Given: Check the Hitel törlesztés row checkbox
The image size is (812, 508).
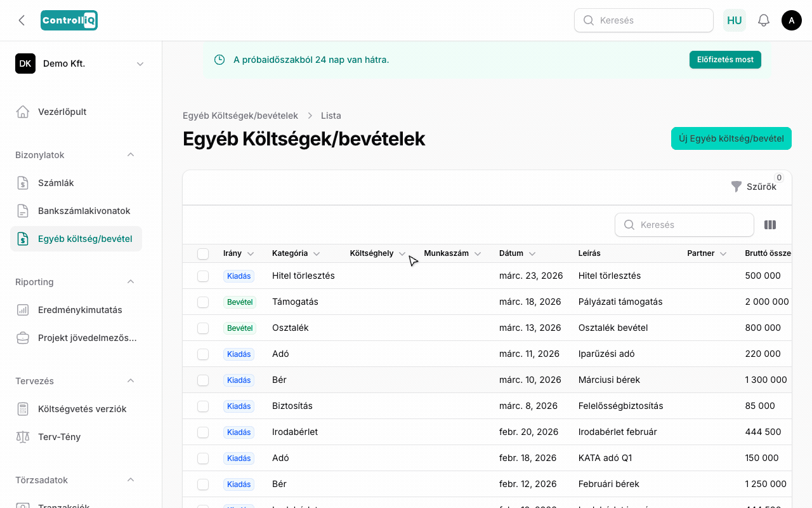Looking at the screenshot, I should 203,276.
